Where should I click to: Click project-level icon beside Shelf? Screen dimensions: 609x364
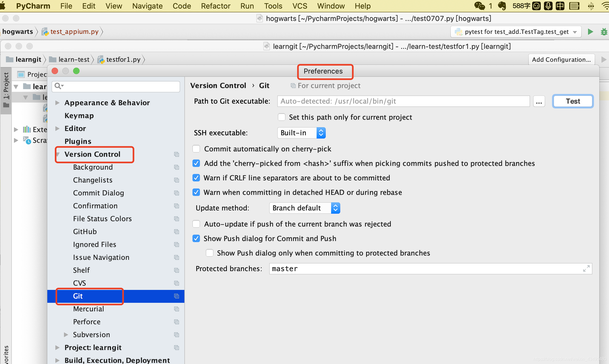(177, 270)
